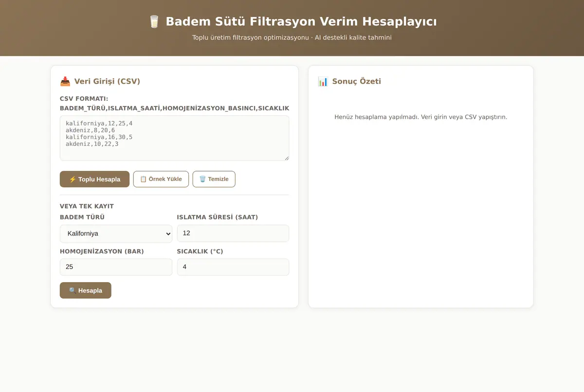Click the inbox icon beside Veri Girişi
This screenshot has height=392, width=584.
point(65,81)
